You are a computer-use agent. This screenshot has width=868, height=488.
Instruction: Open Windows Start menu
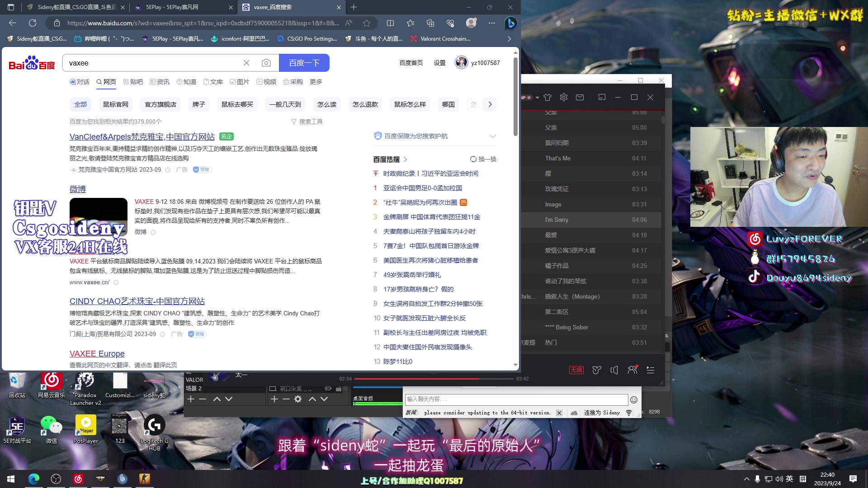pyautogui.click(x=11, y=479)
